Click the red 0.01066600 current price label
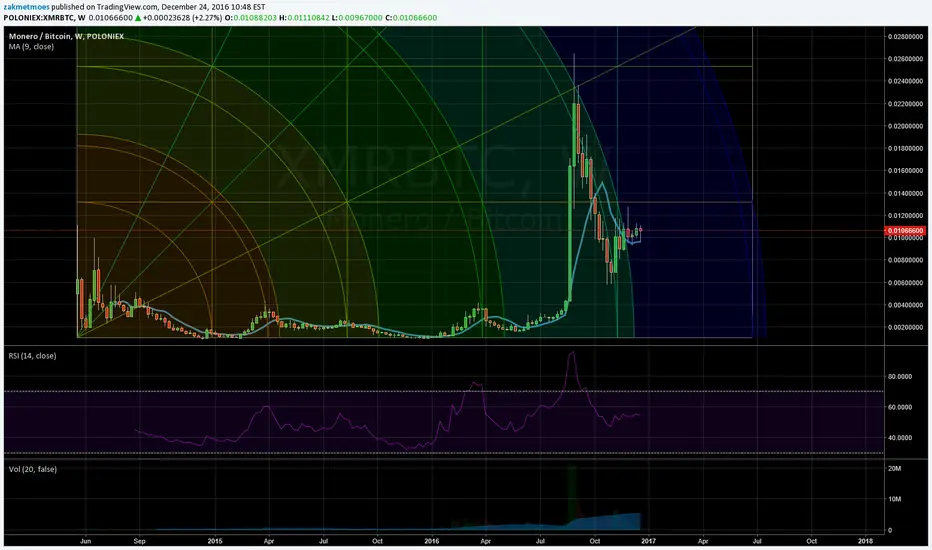Viewport: 932px width, 550px height. coord(906,231)
